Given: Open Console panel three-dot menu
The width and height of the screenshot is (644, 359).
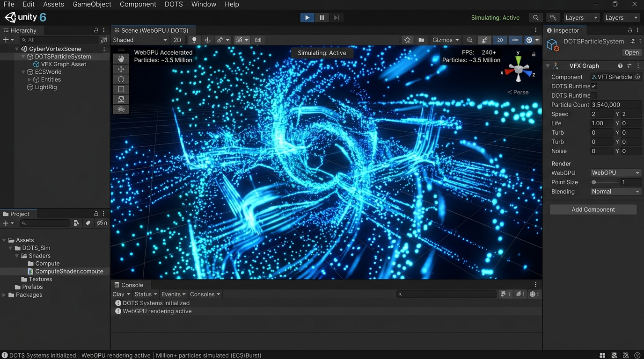Looking at the screenshot, I should pos(536,285).
